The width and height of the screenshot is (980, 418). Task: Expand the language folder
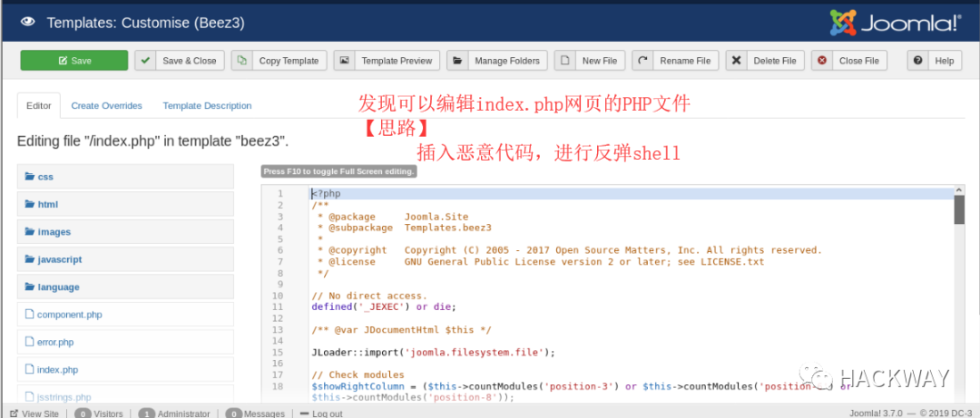pyautogui.click(x=125, y=287)
